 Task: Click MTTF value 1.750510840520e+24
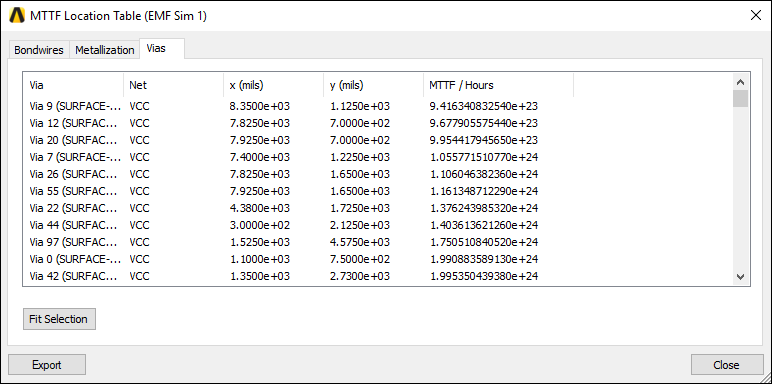(x=483, y=242)
